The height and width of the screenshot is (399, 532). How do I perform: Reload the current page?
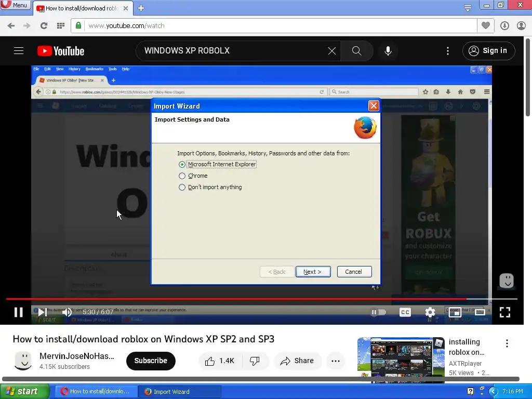tap(44, 25)
